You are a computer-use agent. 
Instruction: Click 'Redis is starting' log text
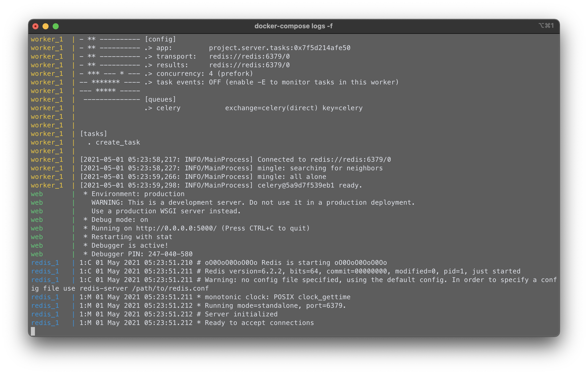coord(296,263)
